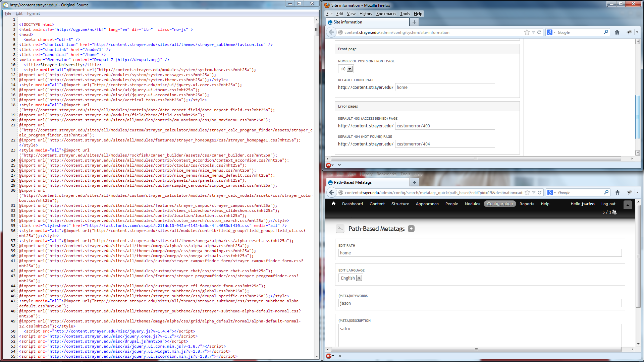This screenshot has height=362, width=644.
Task: Open the History menu in Site information Firefox window
Action: point(366,14)
